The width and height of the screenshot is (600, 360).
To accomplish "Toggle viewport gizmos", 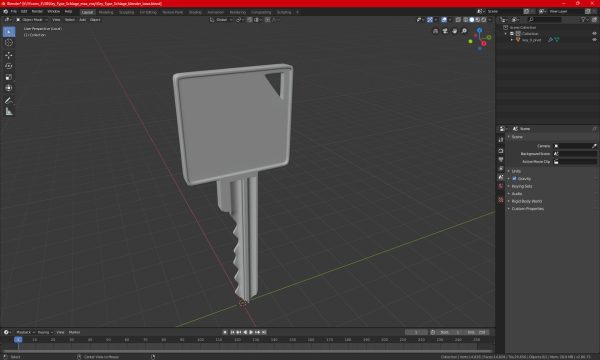I will pyautogui.click(x=430, y=20).
